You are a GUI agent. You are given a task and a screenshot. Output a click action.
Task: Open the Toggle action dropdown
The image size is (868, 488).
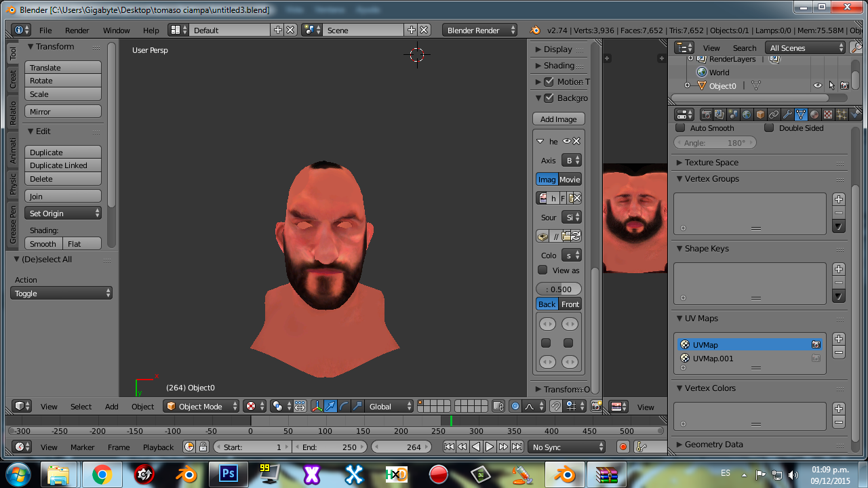click(61, 293)
